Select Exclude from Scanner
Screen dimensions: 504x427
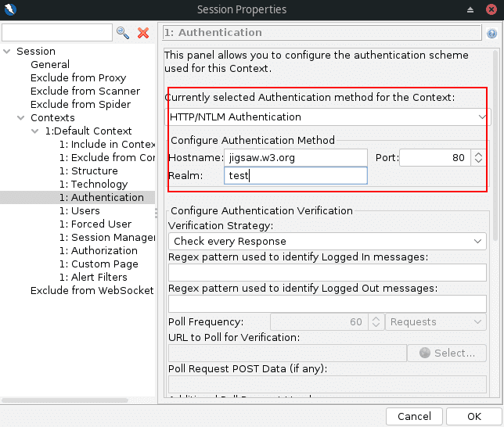pyautogui.click(x=85, y=91)
